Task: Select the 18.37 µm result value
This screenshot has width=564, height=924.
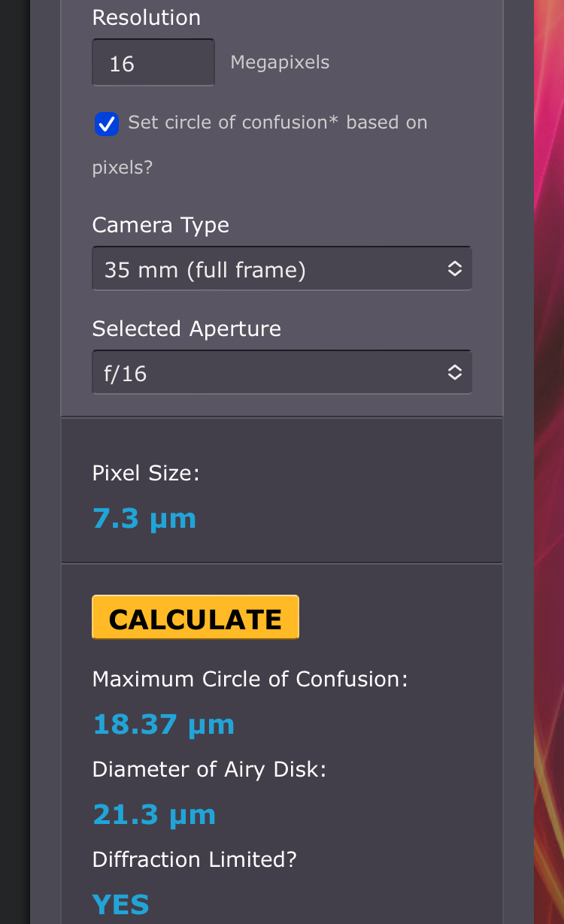Action: [163, 724]
